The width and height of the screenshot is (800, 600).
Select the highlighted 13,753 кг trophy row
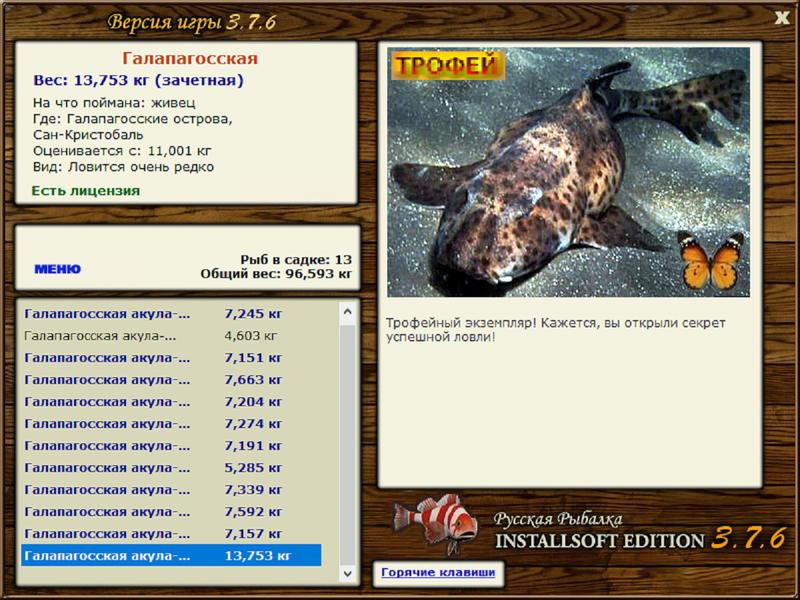coord(171,555)
